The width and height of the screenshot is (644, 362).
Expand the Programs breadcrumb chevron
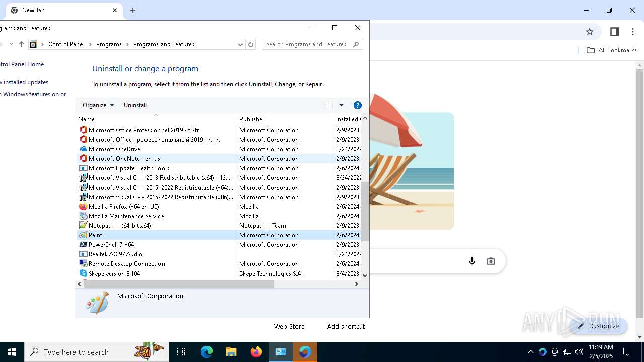click(128, 44)
